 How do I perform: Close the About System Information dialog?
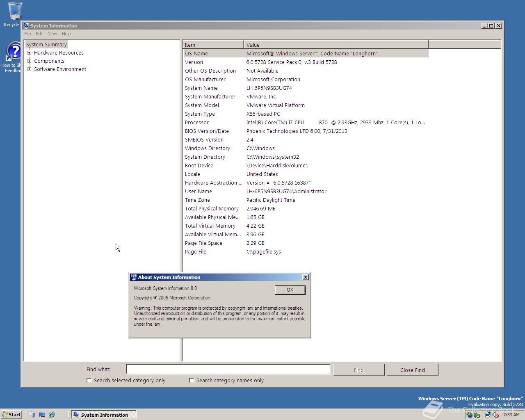(x=306, y=277)
